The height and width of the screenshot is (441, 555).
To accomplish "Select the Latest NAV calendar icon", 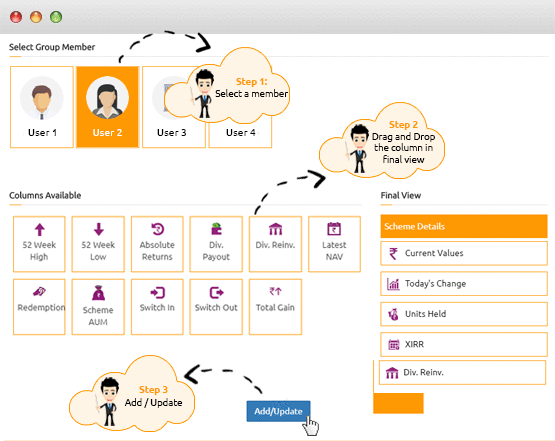I will click(x=334, y=229).
